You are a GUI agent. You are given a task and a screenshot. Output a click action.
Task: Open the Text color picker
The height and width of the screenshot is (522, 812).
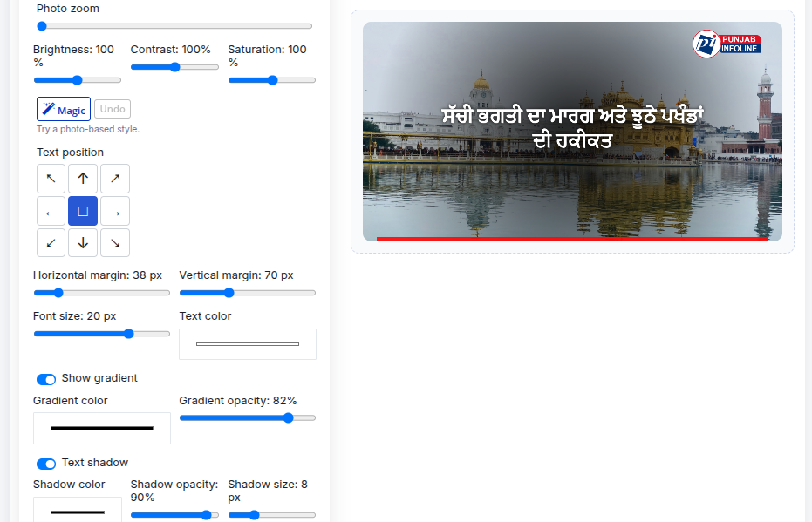point(248,344)
